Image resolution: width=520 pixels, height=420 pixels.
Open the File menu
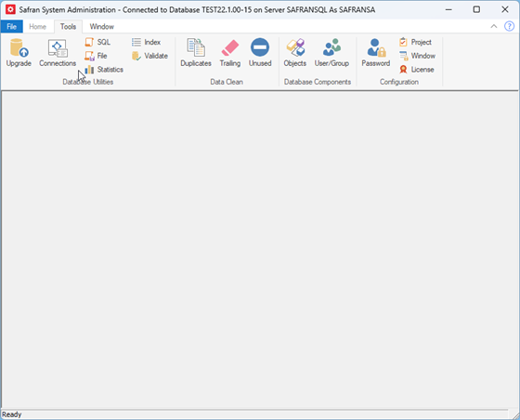(11, 27)
